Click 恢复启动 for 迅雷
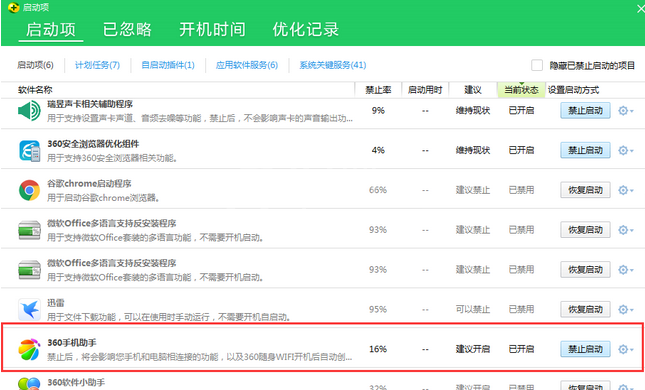 [585, 309]
